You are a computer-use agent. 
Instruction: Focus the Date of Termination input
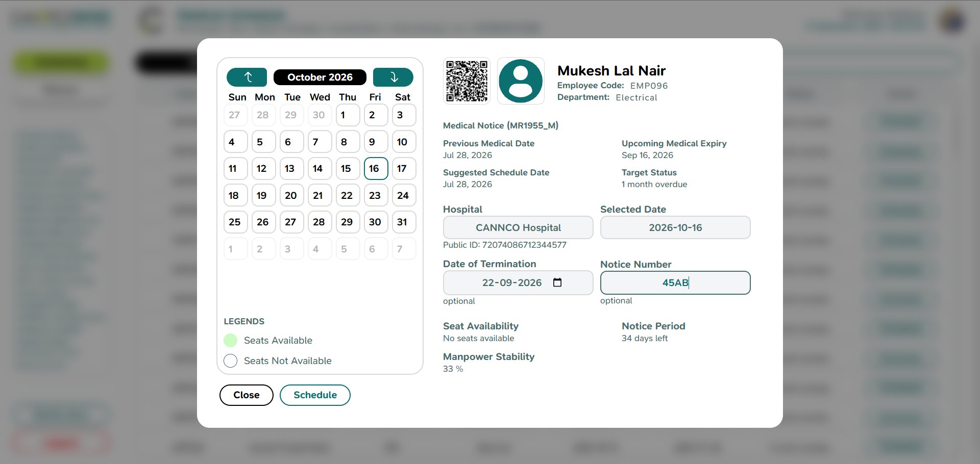[518, 282]
